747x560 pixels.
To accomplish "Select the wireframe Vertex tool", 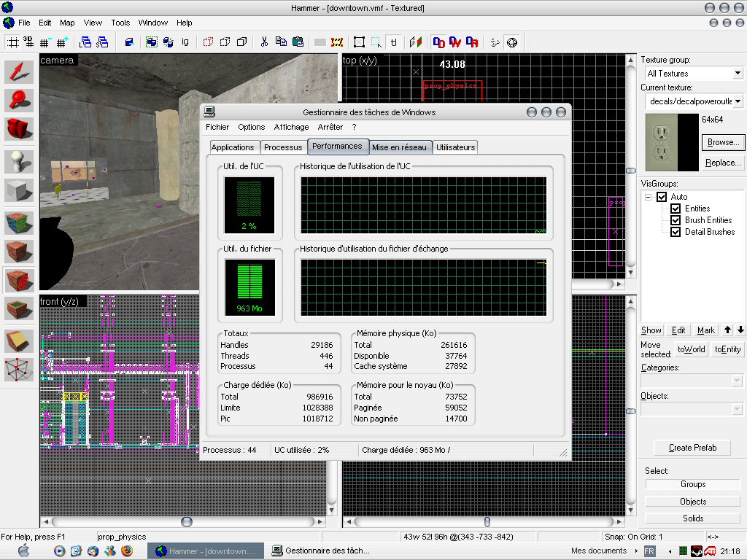I will point(19,370).
